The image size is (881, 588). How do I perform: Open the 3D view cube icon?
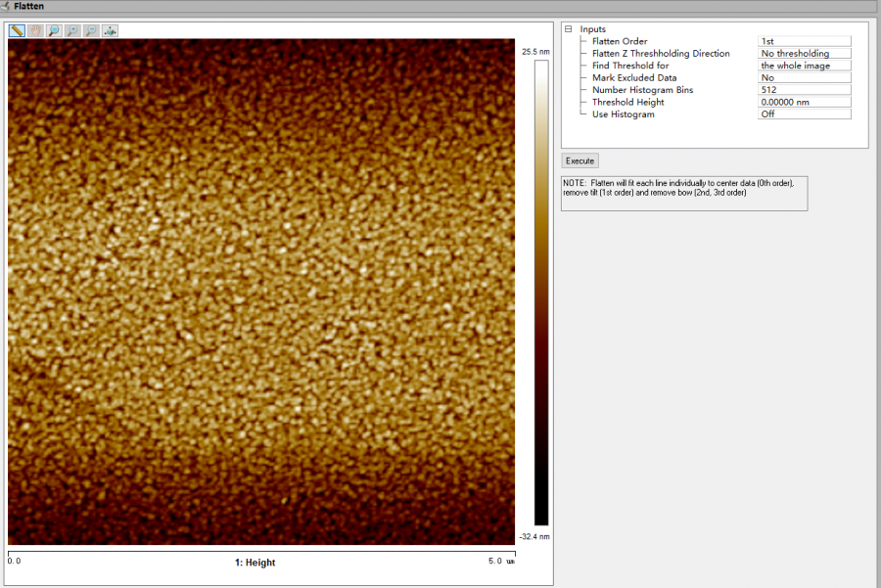pos(110,30)
